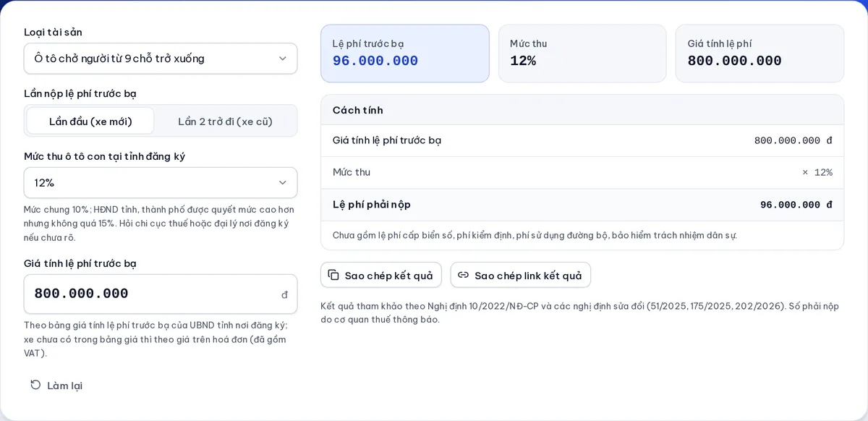Click Sao chép kết quả button
868x421 pixels.
381,275
